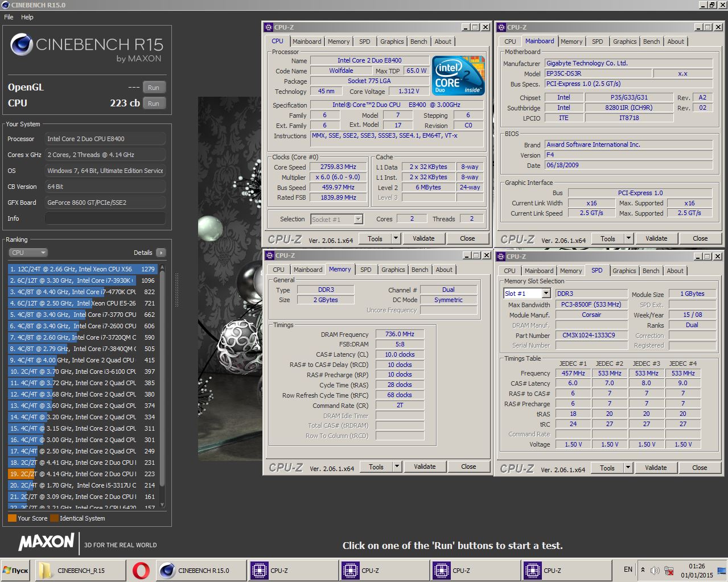Image resolution: width=728 pixels, height=582 pixels.
Task: Click the Start (Пуск) button
Action: click(17, 570)
